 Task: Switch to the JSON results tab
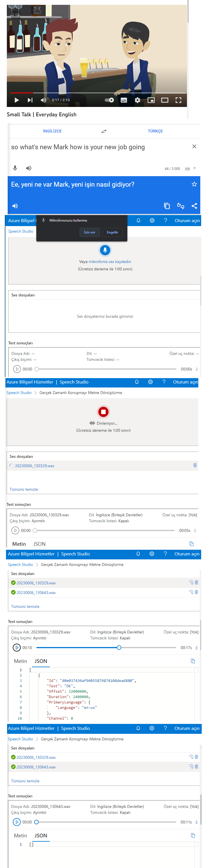pos(41,661)
